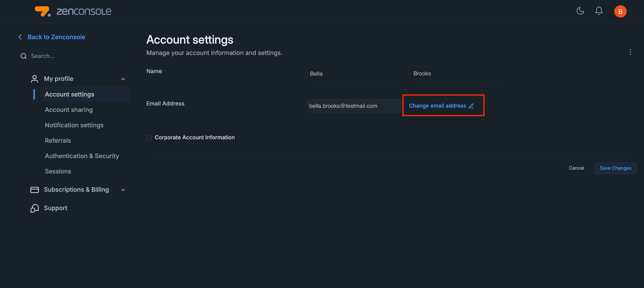Screen dimensions: 644x288
Task: Expand Subscriptions & Billing section
Action: 123,190
